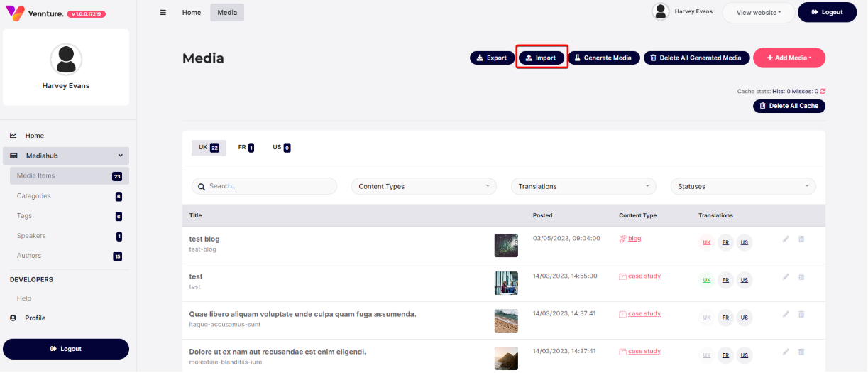Viewport: 868px width, 373px height.
Task: Open Authors in sidebar
Action: click(69, 255)
